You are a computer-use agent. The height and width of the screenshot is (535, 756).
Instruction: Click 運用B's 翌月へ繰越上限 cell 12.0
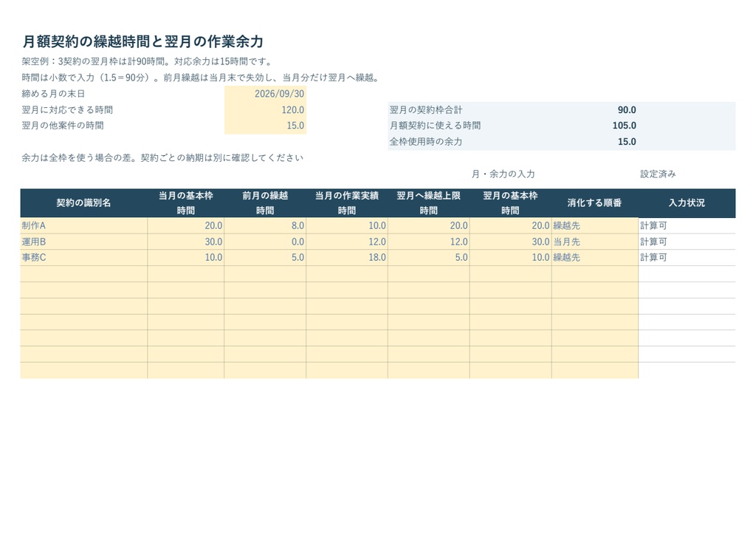(x=429, y=242)
